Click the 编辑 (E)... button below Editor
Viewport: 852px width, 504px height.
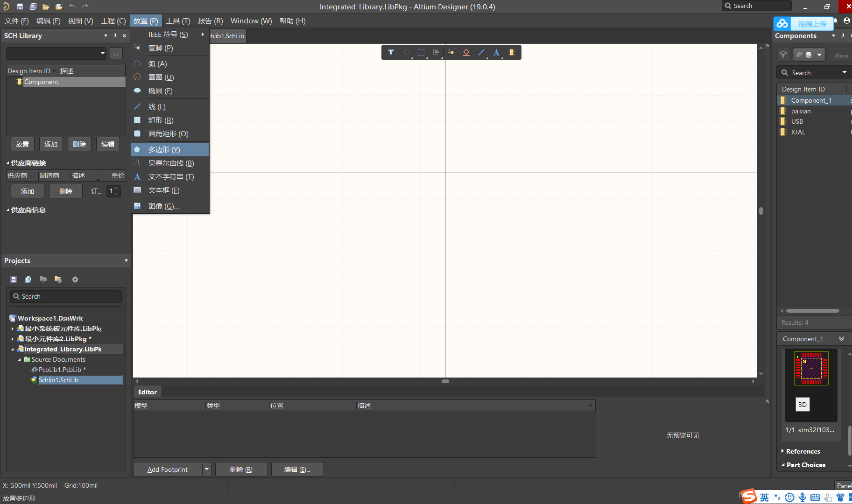click(x=297, y=469)
